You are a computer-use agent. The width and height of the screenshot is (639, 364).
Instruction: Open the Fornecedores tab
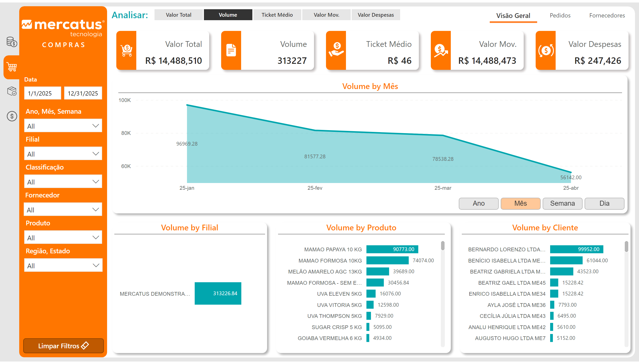click(607, 15)
